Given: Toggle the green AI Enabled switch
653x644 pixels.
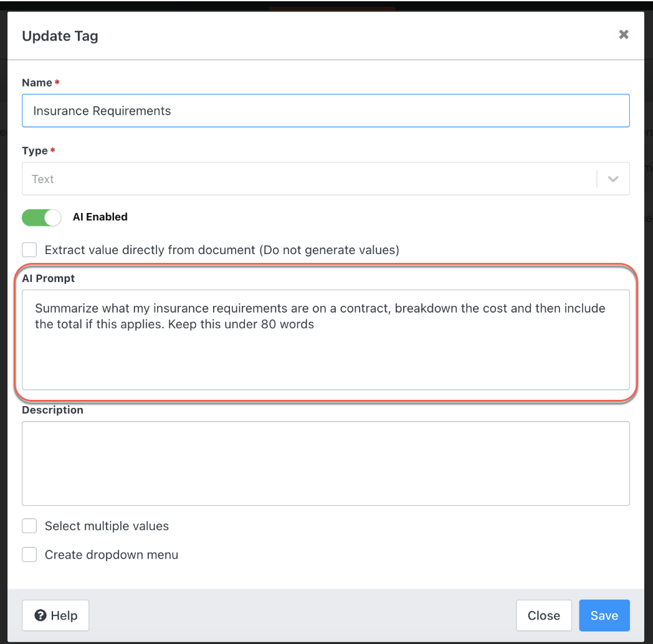Looking at the screenshot, I should tap(41, 217).
